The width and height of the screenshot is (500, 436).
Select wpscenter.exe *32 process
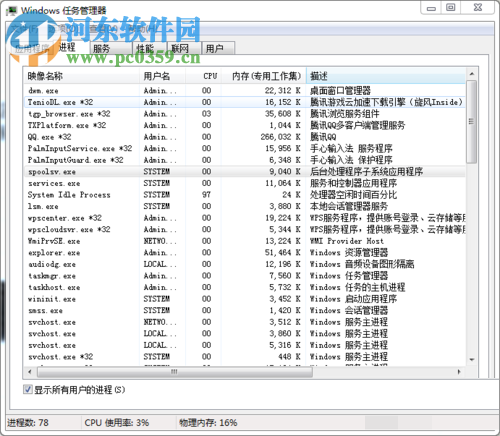pyautogui.click(x=245, y=218)
